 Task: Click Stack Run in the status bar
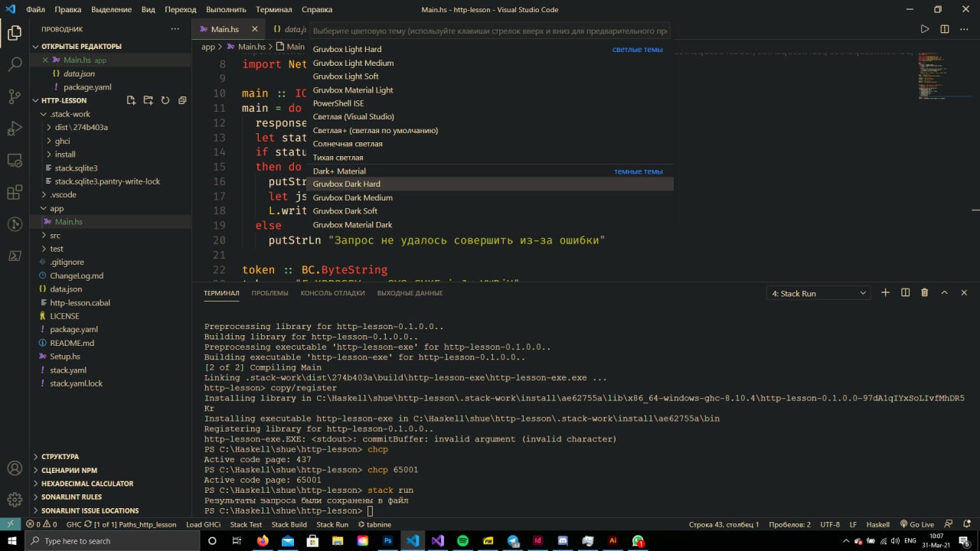click(x=332, y=524)
